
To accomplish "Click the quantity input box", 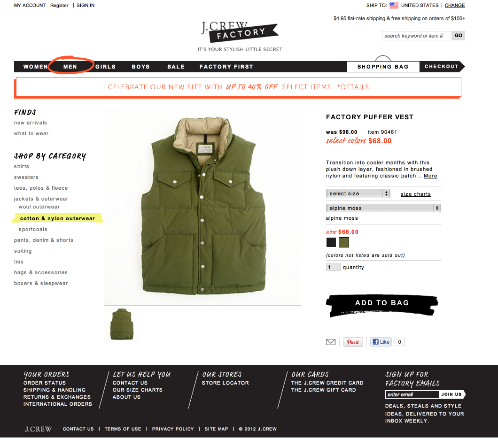I will [x=334, y=267].
